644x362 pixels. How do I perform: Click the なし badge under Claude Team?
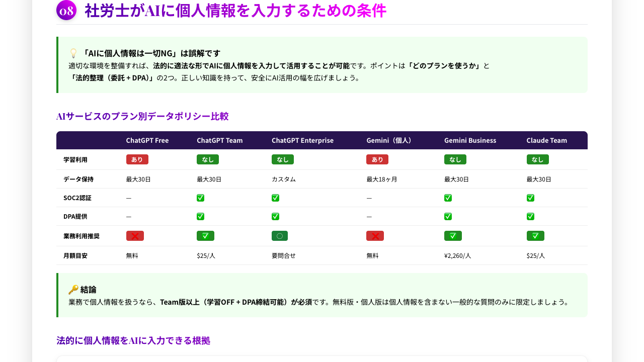pos(538,159)
